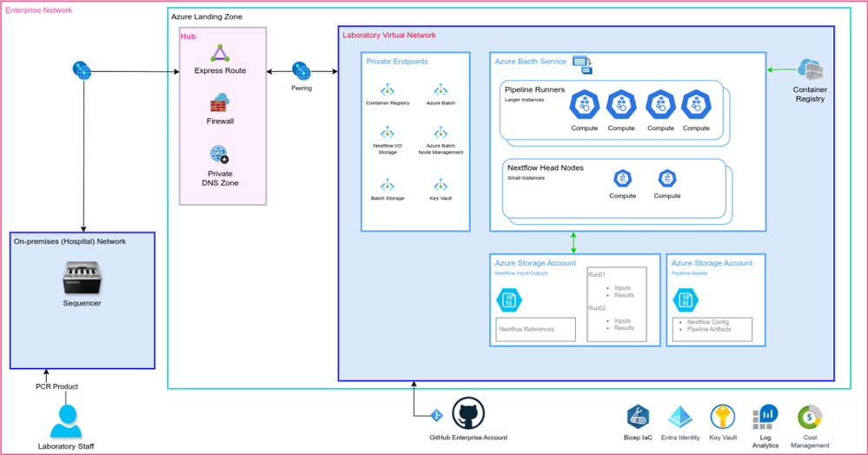Select the Sequencer device icon

tap(82, 279)
